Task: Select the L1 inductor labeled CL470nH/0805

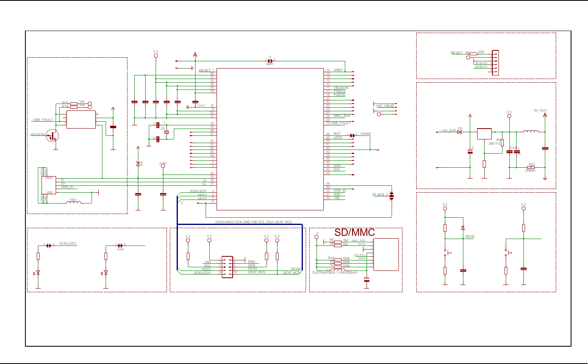Action: pyautogui.click(x=338, y=270)
